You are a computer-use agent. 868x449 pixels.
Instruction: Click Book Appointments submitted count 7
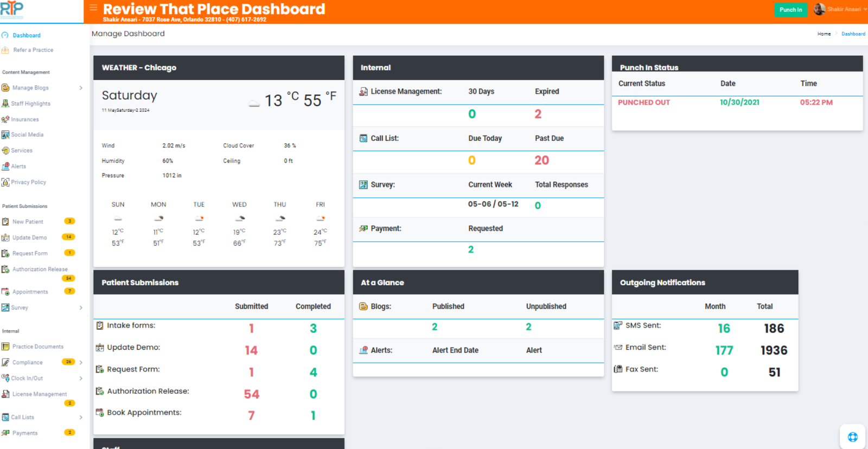click(x=251, y=416)
